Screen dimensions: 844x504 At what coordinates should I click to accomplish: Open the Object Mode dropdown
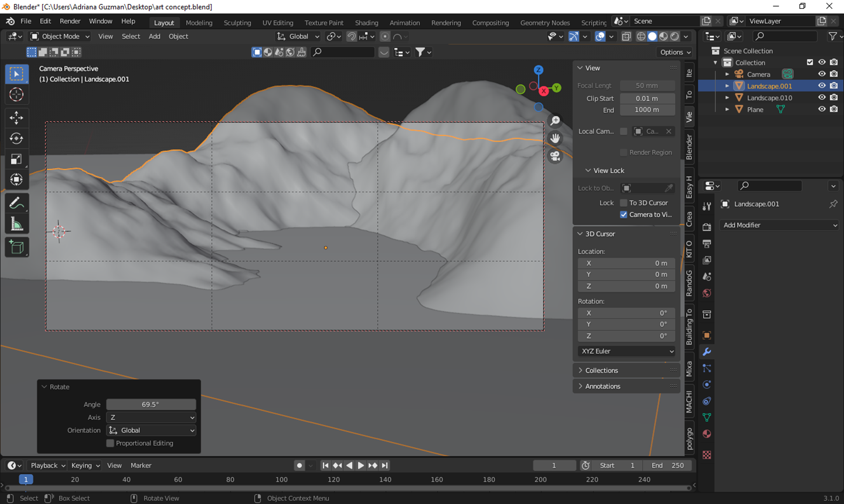point(60,36)
